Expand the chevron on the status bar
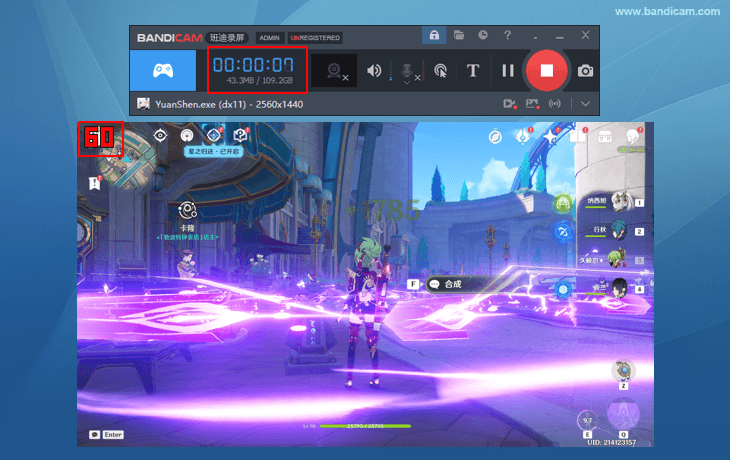 point(586,104)
